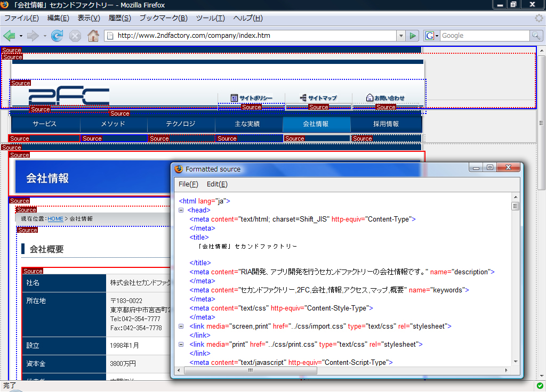Click the Source tag below お問い合わせ
Screen dimensions: 546x392
coord(386,107)
